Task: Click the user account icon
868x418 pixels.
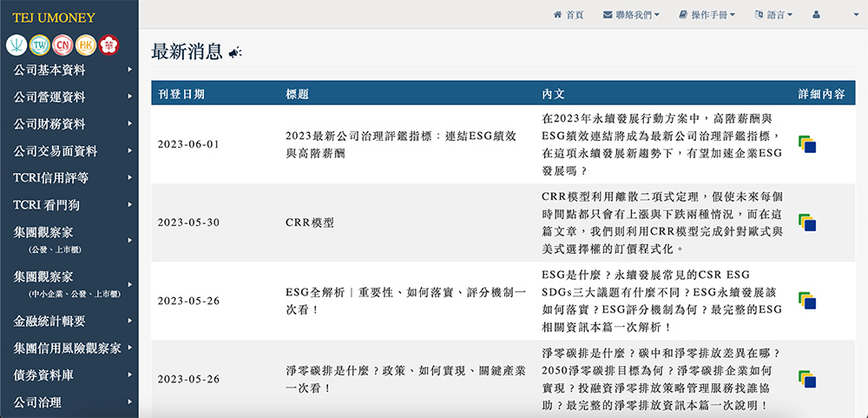Action: point(816,15)
